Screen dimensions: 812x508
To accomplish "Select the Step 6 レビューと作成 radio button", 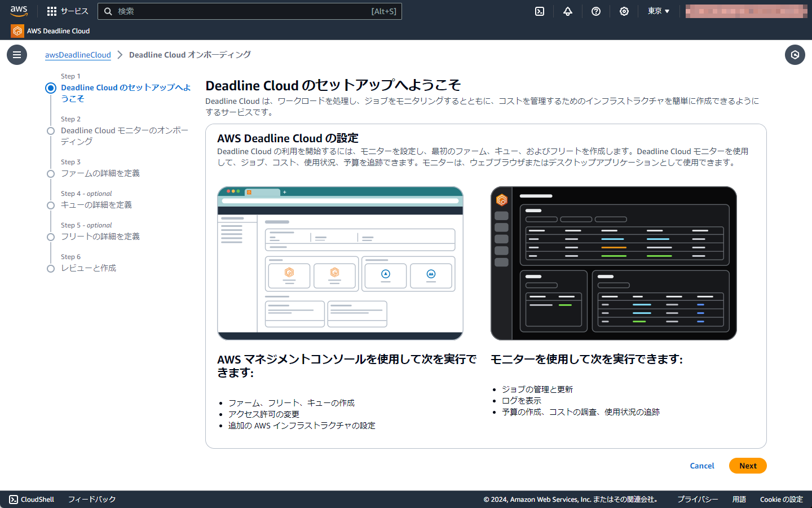I will coord(51,269).
